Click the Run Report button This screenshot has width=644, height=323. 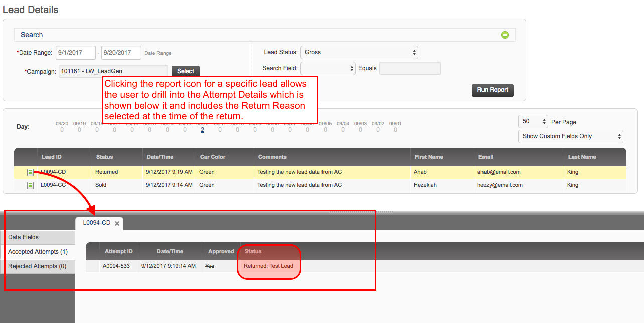tap(493, 90)
